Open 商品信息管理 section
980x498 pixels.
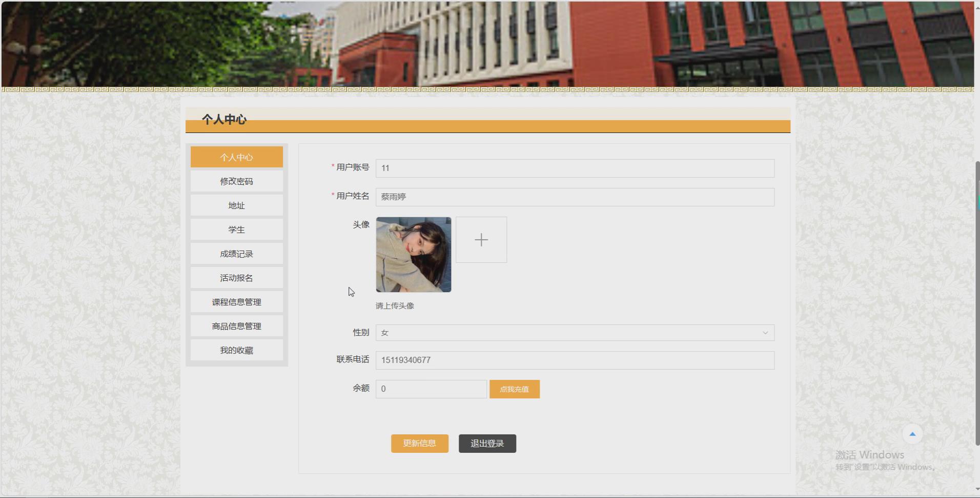[x=236, y=326]
